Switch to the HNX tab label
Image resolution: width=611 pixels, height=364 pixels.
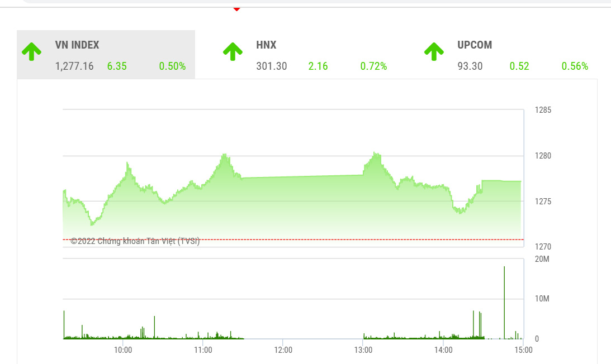[x=266, y=45]
